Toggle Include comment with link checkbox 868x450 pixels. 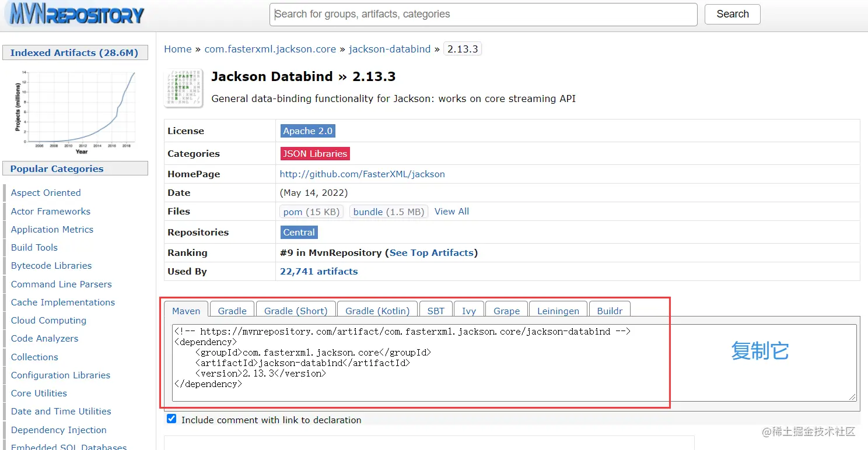[x=171, y=419]
